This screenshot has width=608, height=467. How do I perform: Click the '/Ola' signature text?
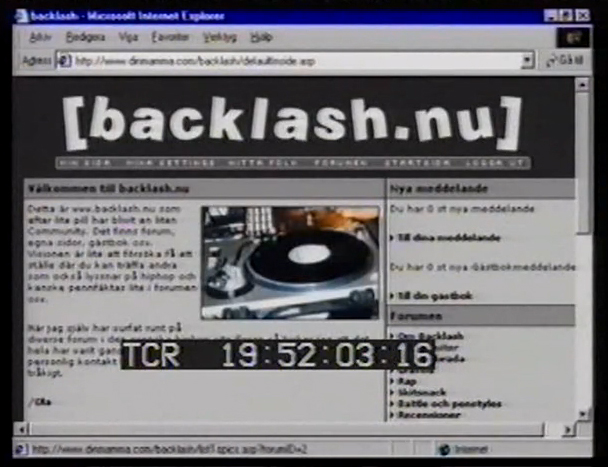coord(40,402)
